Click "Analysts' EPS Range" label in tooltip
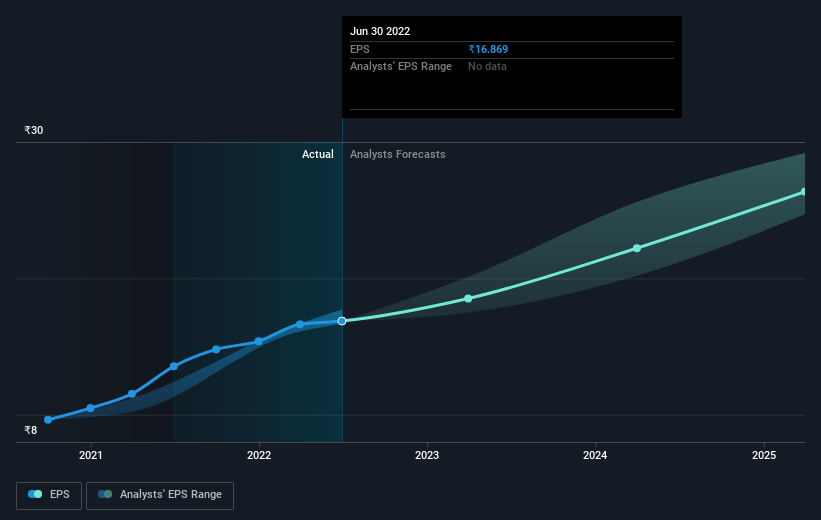Viewport: 821px width, 520px height. [401, 67]
